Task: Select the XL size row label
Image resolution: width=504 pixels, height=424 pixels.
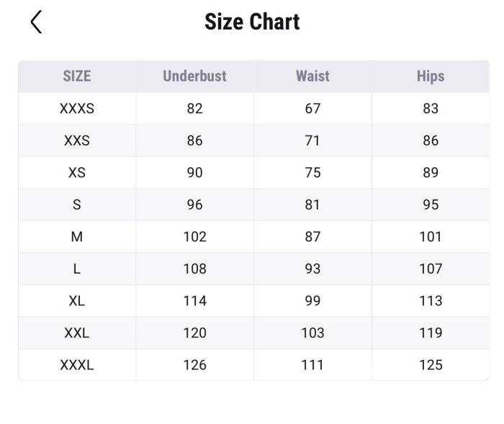Action: [77, 301]
